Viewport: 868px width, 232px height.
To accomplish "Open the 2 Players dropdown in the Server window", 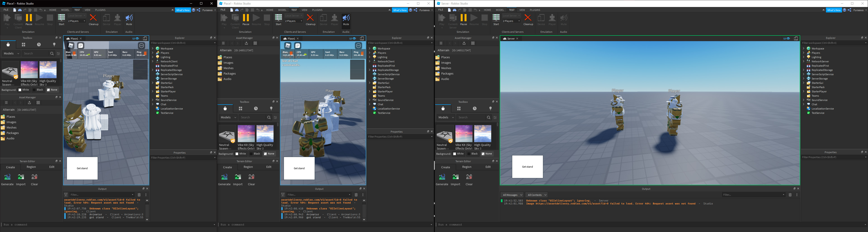I will [x=512, y=21].
